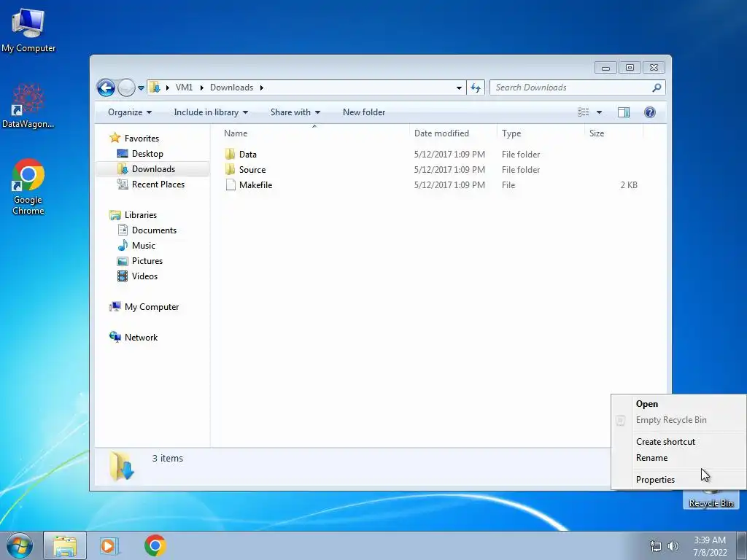This screenshot has height=560, width=747.
Task: Select the Data folder icon
Action: (x=230, y=154)
